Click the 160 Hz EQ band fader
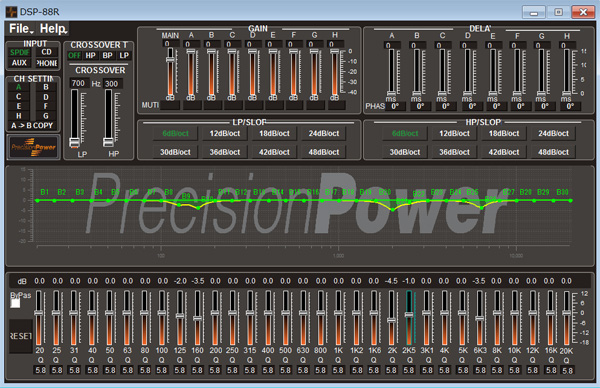Viewport: 600px width, 388px height. pyautogui.click(x=197, y=318)
